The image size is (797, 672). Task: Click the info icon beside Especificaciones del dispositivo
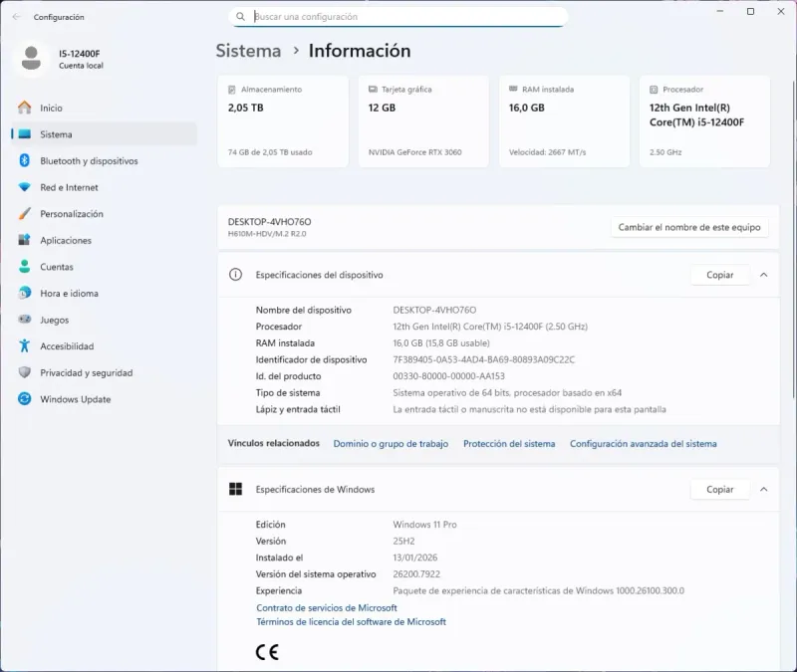tap(235, 275)
